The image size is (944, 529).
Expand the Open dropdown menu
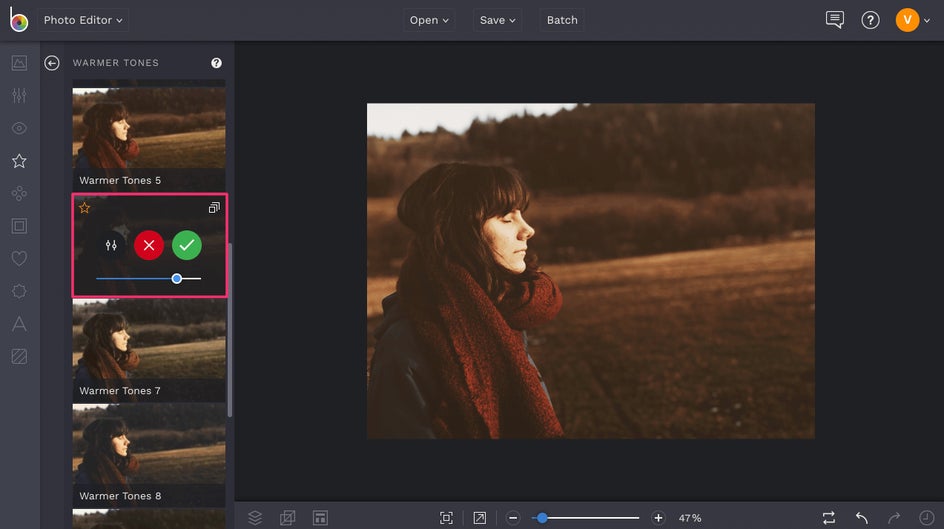click(x=429, y=20)
